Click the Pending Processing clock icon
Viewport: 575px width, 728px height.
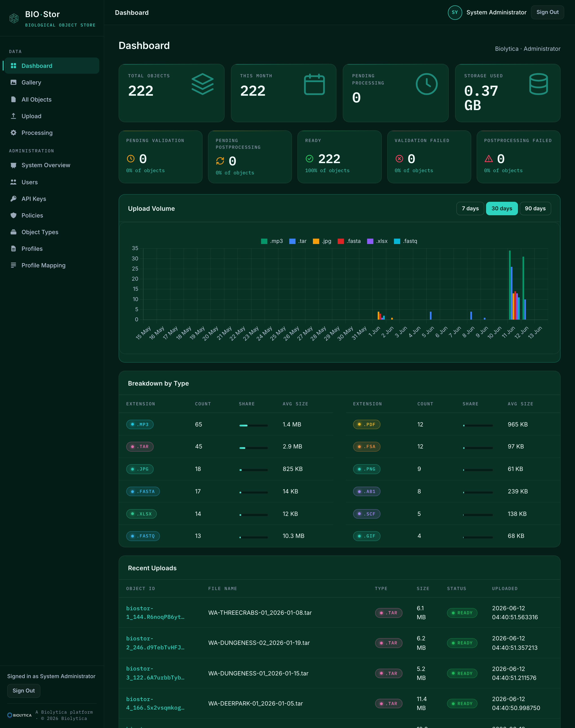[x=427, y=84]
